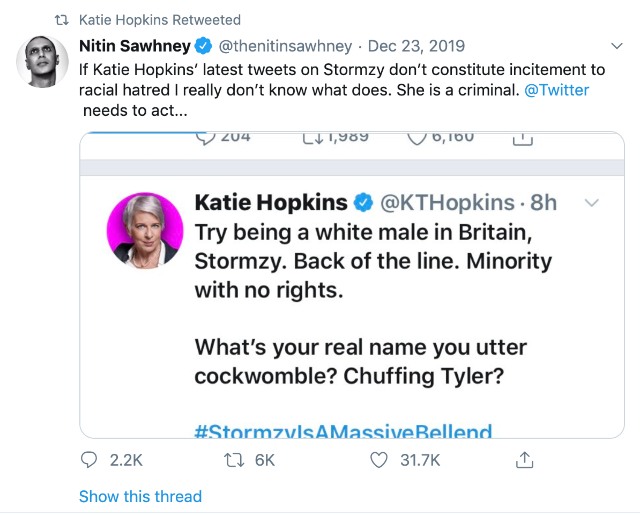Open the Nitin Sawhney profile name
640x515 pixels.
pyautogui.click(x=134, y=46)
